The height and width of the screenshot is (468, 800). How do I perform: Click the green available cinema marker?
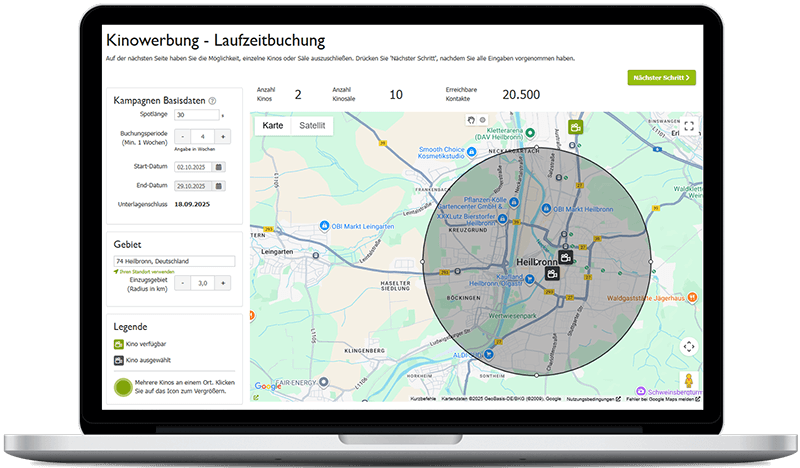[575, 127]
